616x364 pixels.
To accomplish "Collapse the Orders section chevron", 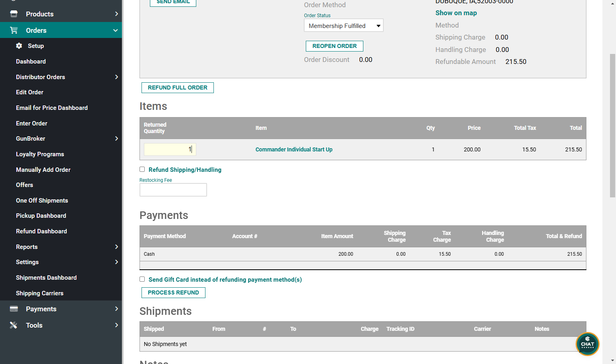I will click(116, 30).
